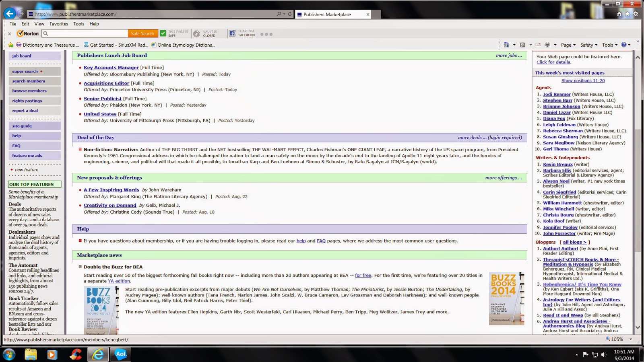
Task: Click the Norton 'This page is safe' checkmark
Action: click(163, 33)
